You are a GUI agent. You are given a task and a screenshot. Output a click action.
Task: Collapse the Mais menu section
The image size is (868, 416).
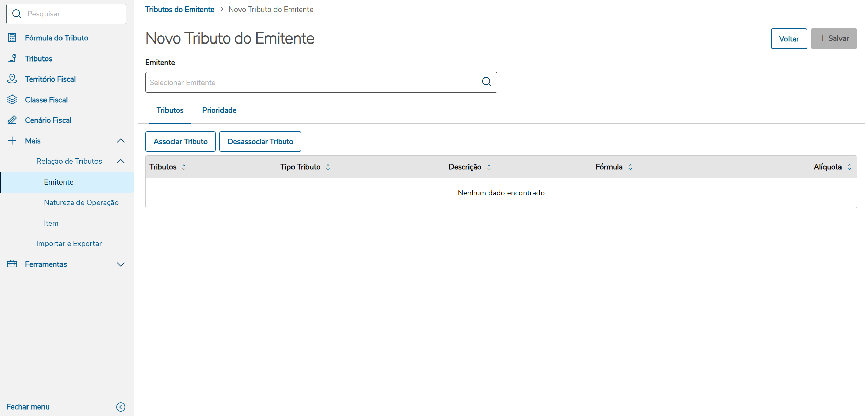pos(121,141)
